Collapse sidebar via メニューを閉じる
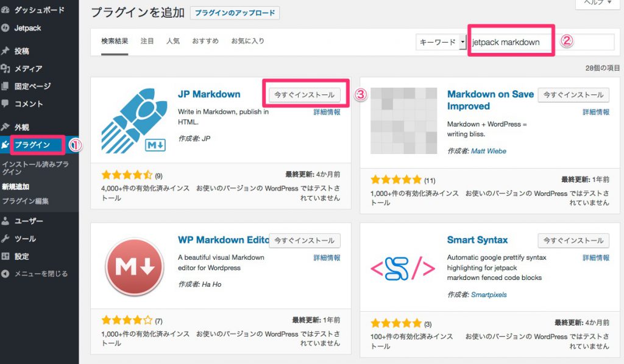 (x=41, y=274)
